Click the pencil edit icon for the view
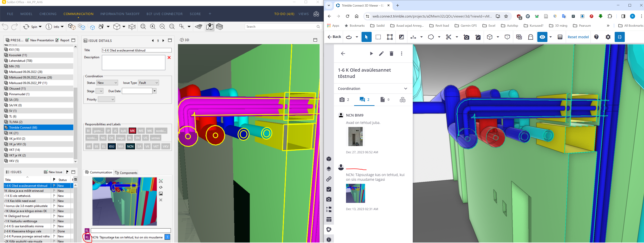 [x=381, y=54]
